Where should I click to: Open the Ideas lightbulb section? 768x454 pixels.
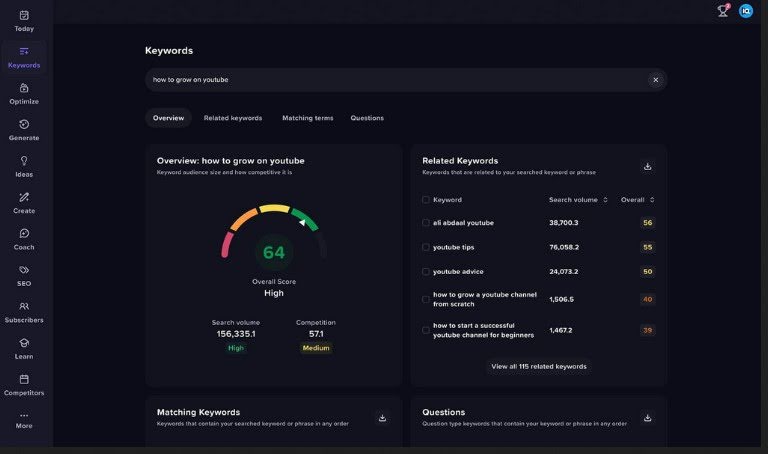(x=24, y=165)
